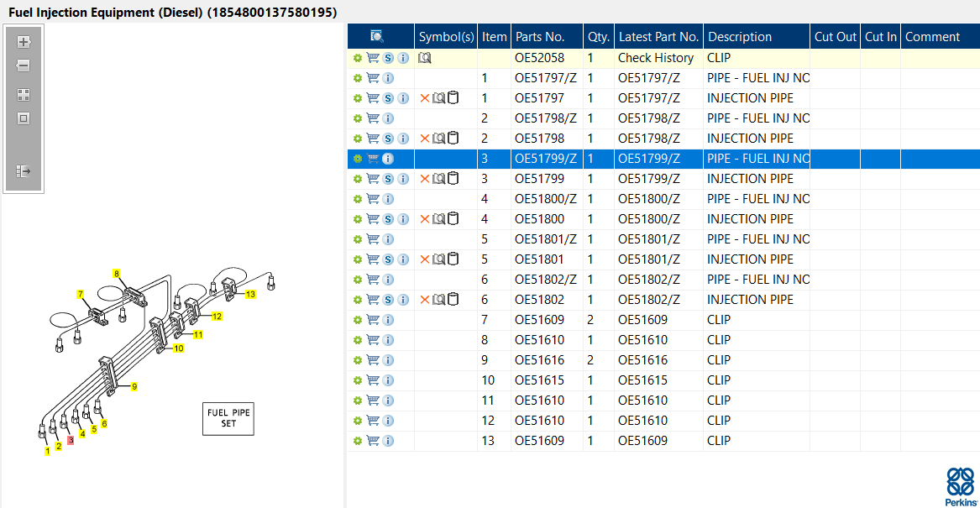Select callout 9 in the diagram
Screen dimensions: 980x508
click(x=134, y=387)
